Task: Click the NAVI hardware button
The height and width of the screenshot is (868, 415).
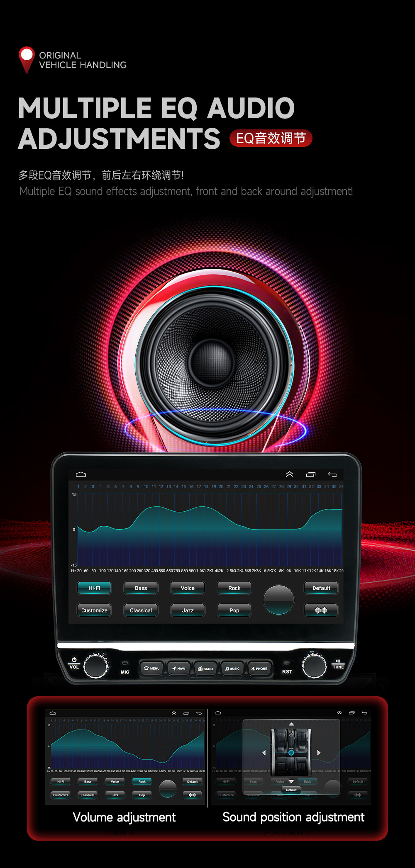Action: point(179,669)
